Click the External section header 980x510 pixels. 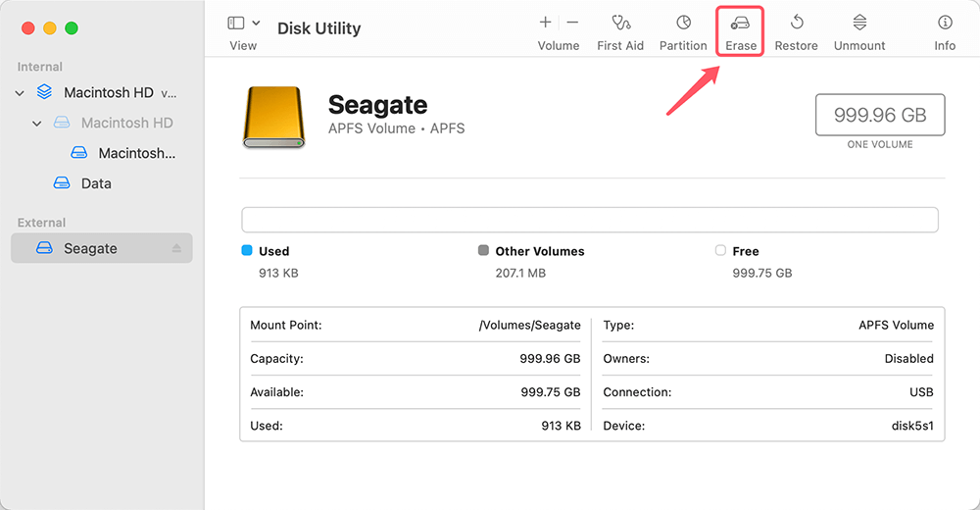[x=41, y=223]
